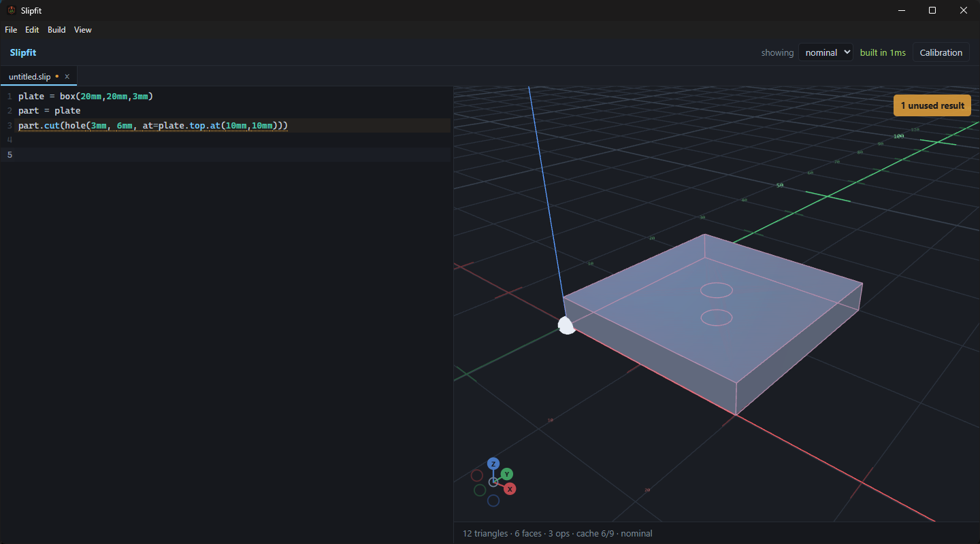The width and height of the screenshot is (980, 544).
Task: Close the untitled.slip tab
Action: [67, 76]
